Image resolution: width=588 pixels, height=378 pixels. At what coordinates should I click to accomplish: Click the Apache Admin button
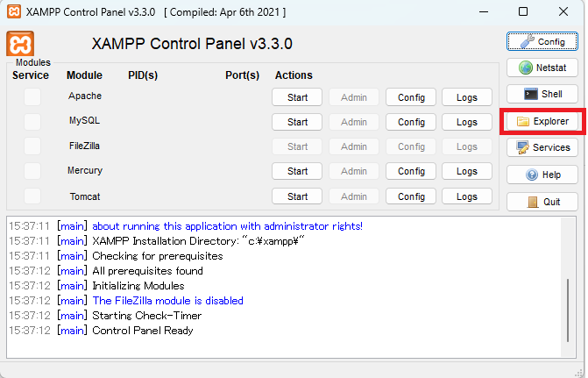click(354, 97)
